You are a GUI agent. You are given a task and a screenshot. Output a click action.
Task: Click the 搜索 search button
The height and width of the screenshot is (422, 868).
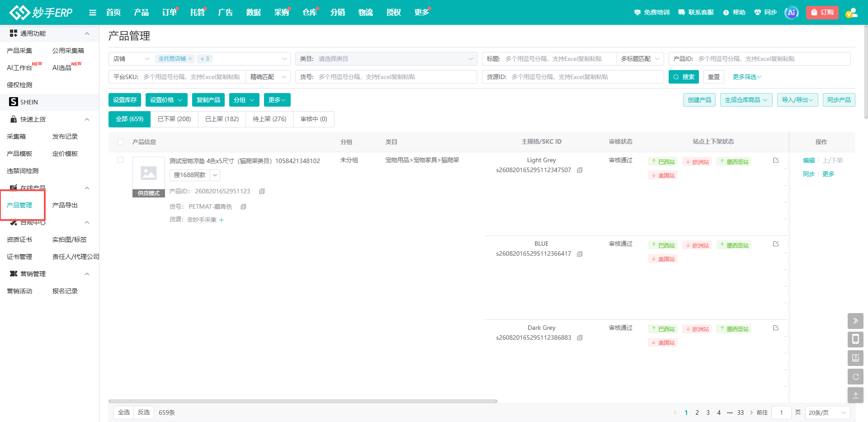click(x=684, y=77)
